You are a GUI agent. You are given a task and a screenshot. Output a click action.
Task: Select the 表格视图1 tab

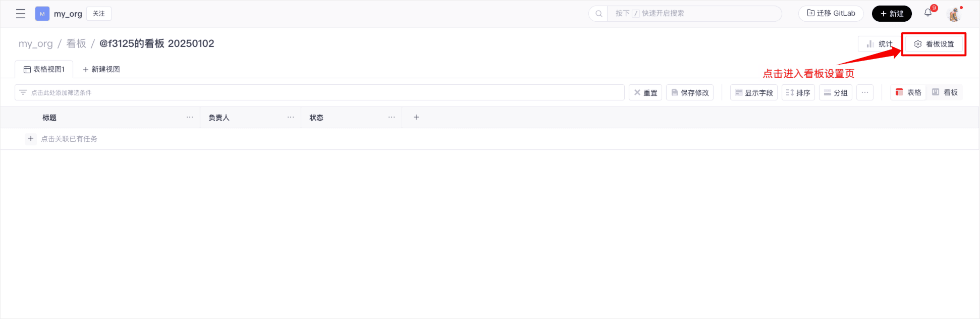(44, 69)
